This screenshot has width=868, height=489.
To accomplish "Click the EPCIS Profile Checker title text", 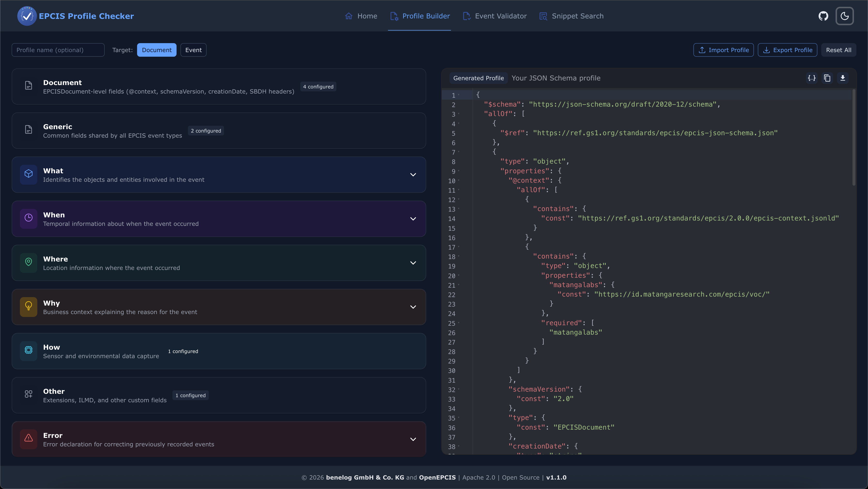I will (86, 16).
